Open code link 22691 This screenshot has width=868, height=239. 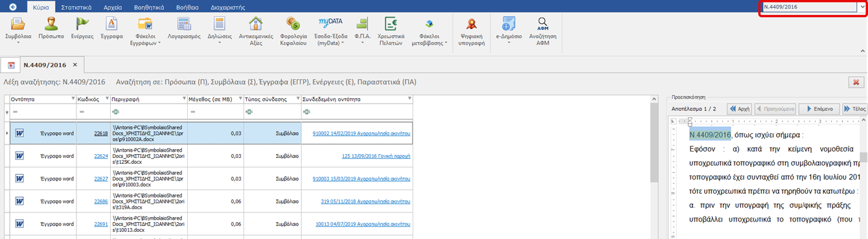[x=101, y=224]
